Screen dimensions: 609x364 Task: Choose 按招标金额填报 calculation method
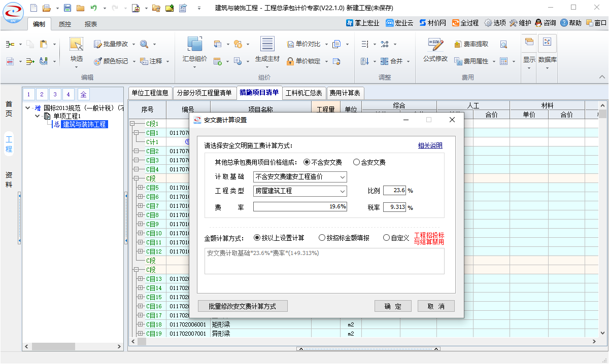point(322,238)
